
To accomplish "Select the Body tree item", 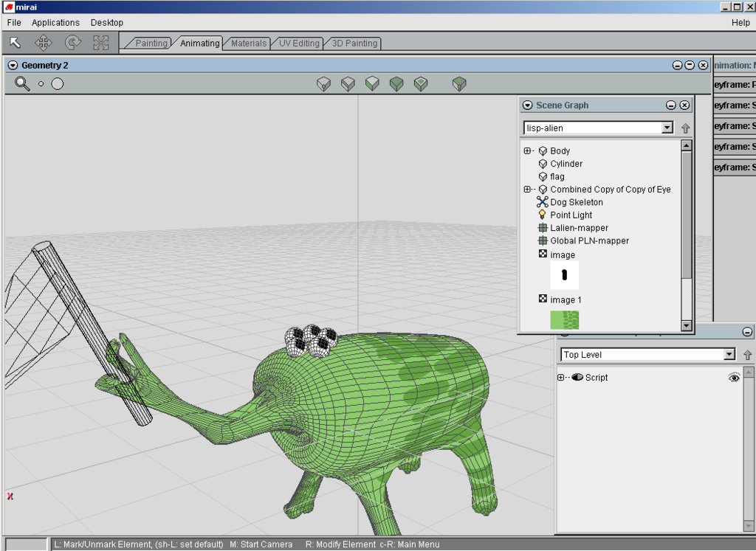I will [560, 150].
